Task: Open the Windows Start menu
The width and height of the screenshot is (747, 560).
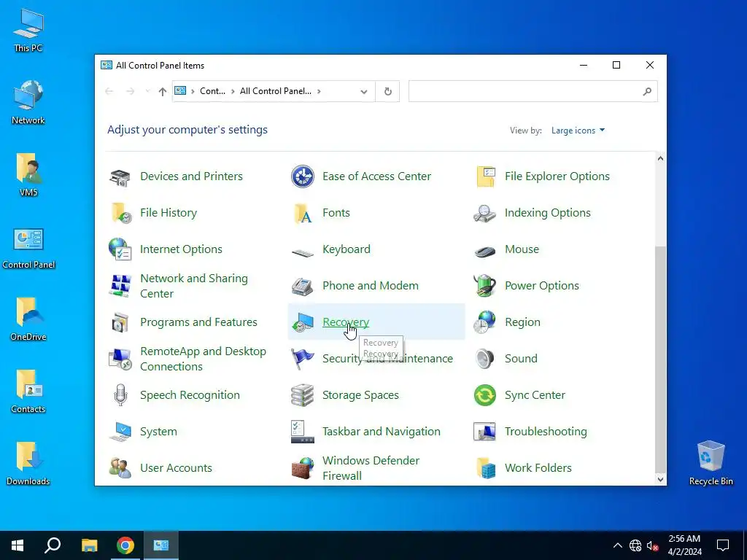Action: tap(18, 545)
